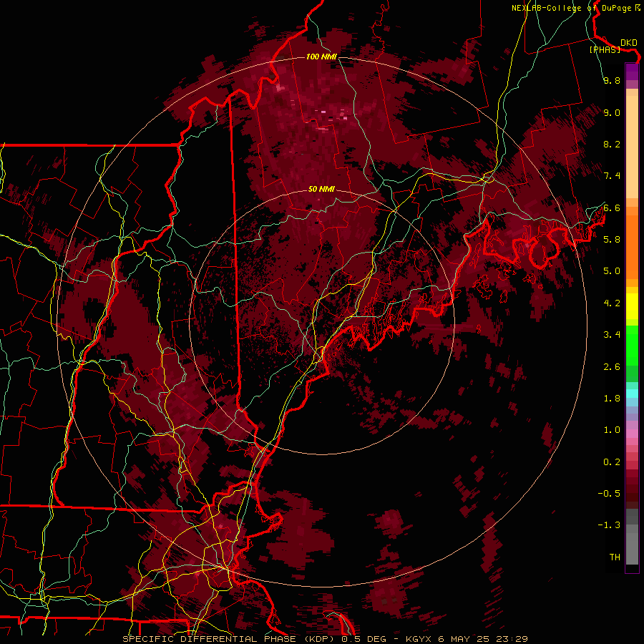Pick the cyan band in the color scale
Image resolution: width=644 pixels, height=644 pixels.
click(x=632, y=394)
